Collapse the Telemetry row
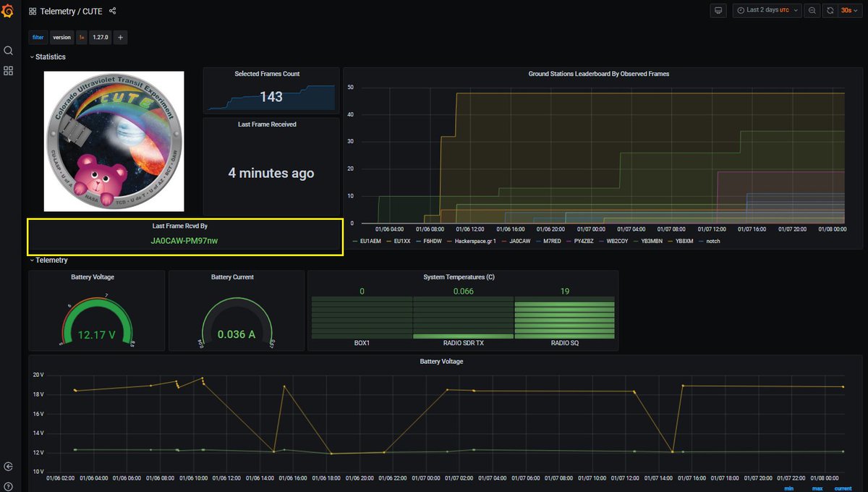This screenshot has height=492, width=868. click(48, 260)
